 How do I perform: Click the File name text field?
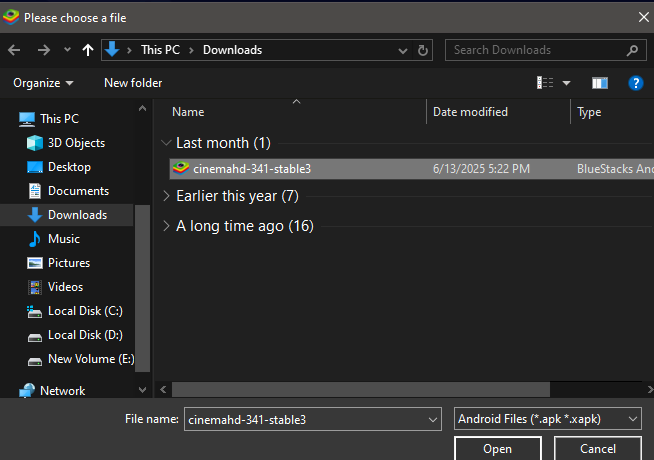(306, 419)
